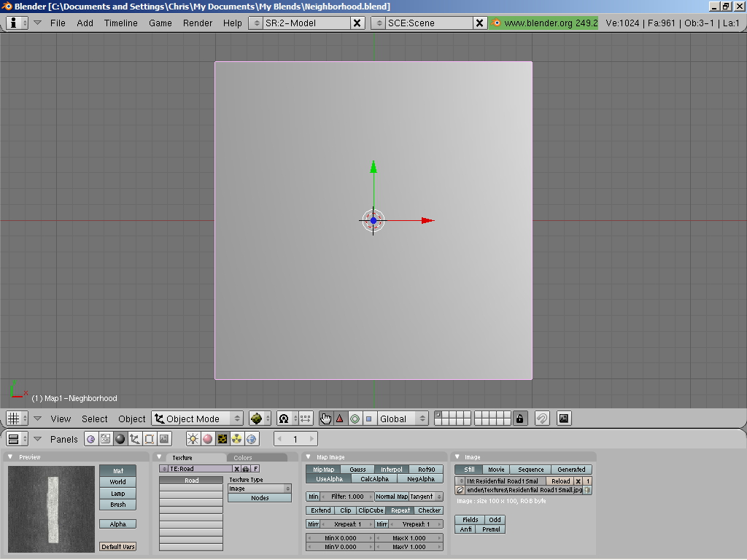Toggle the UseAlpha option
Image resolution: width=747 pixels, height=560 pixels.
coord(329,479)
